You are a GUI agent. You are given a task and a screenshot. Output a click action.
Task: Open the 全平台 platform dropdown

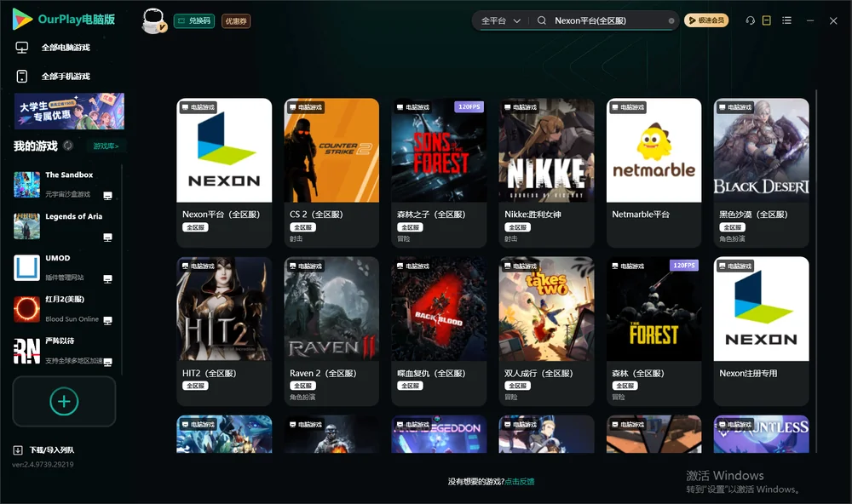500,20
